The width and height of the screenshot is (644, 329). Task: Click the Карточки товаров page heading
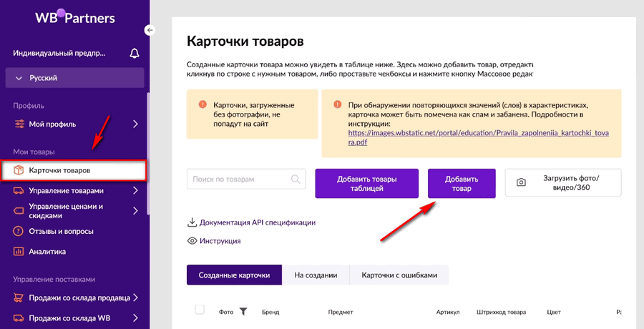point(245,41)
